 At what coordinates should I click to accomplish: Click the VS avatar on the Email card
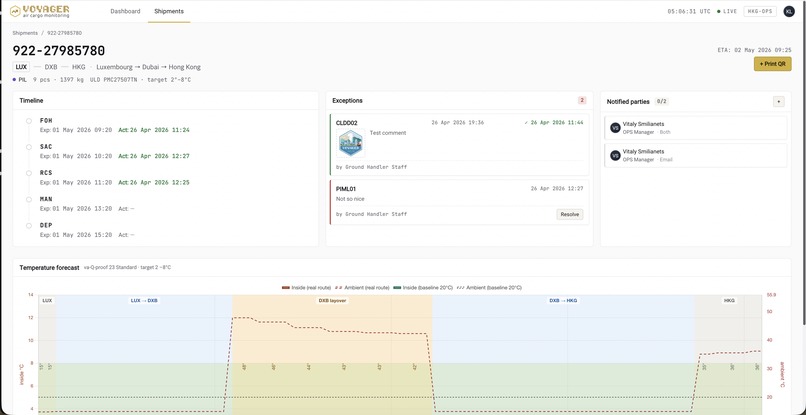pyautogui.click(x=615, y=155)
